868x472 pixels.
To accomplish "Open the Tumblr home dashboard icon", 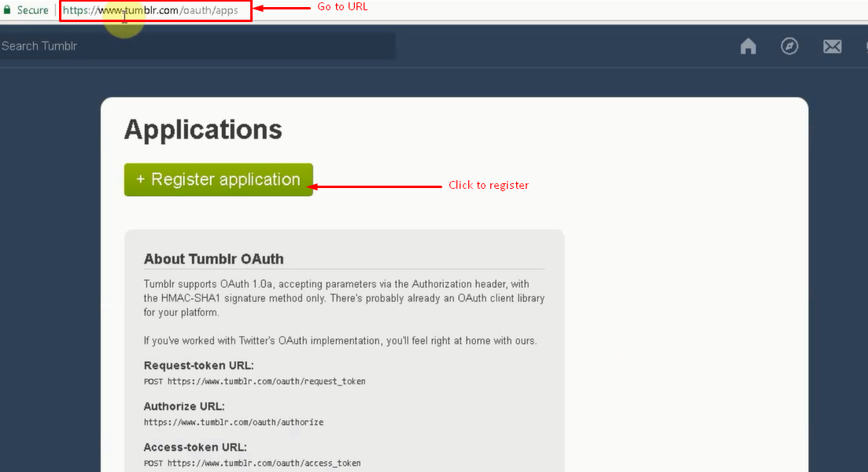I will pos(748,46).
